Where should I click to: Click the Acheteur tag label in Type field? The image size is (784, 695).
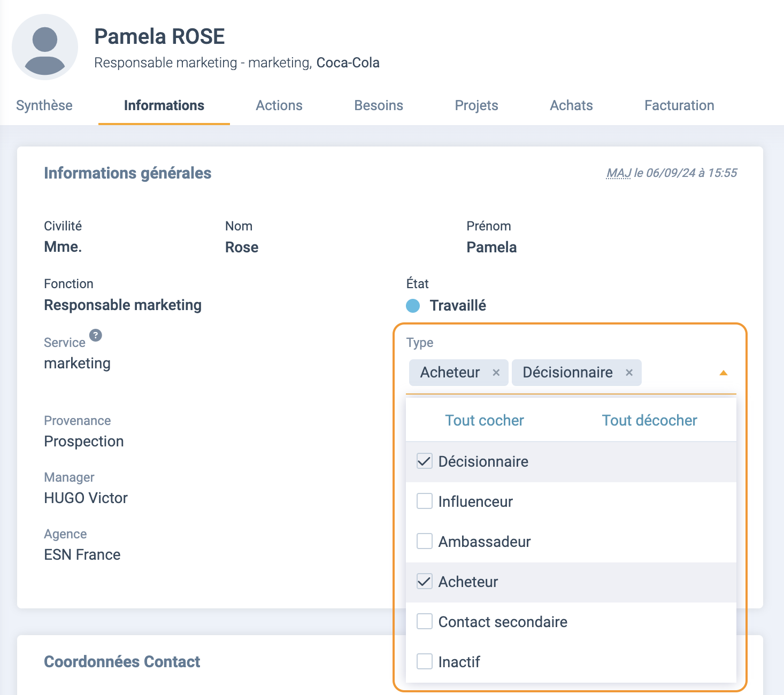coord(450,373)
